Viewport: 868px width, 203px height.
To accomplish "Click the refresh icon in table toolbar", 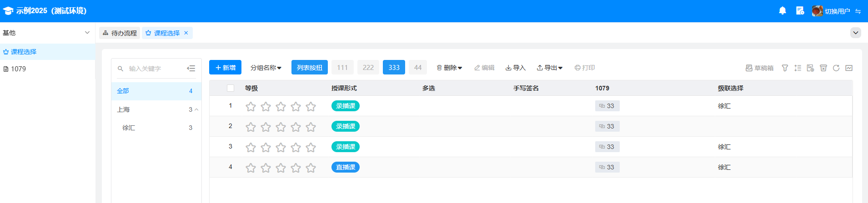I will tap(836, 68).
